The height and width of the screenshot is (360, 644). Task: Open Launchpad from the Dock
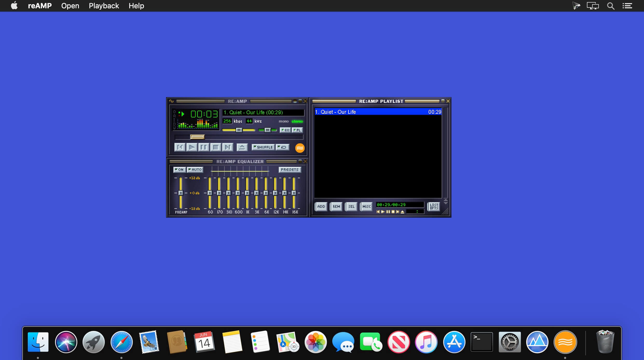click(x=94, y=342)
